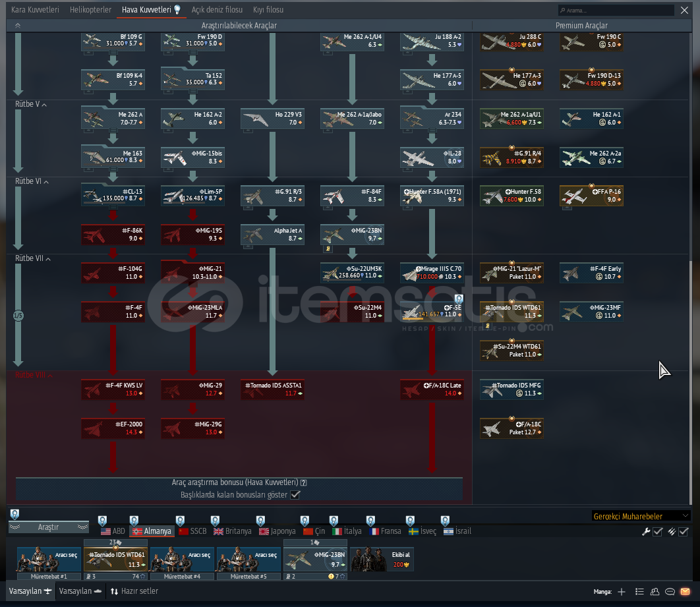Image resolution: width=700 pixels, height=607 pixels.
Task: Click the Ekibi al crew button
Action: coord(382,560)
